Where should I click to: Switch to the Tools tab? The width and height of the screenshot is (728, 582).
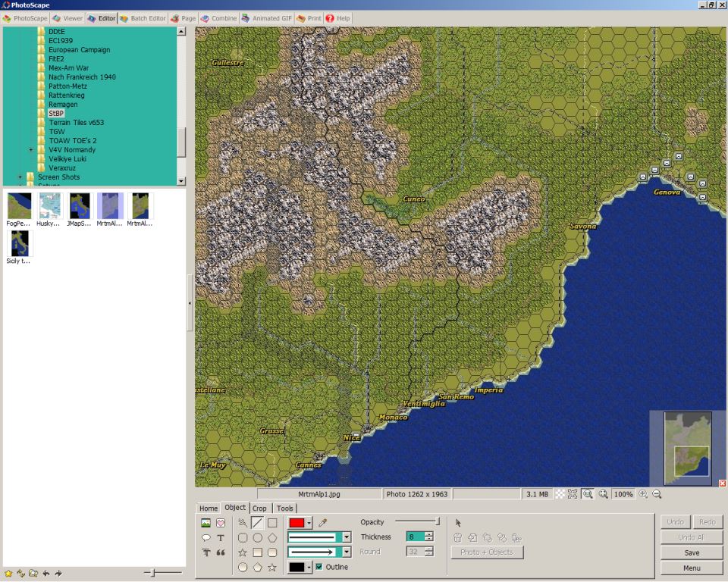tap(285, 508)
